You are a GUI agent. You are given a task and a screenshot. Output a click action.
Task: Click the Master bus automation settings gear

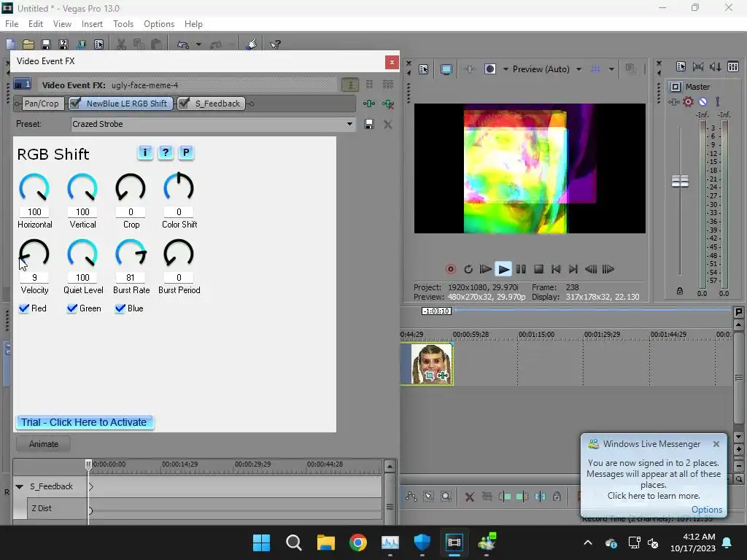688,101
